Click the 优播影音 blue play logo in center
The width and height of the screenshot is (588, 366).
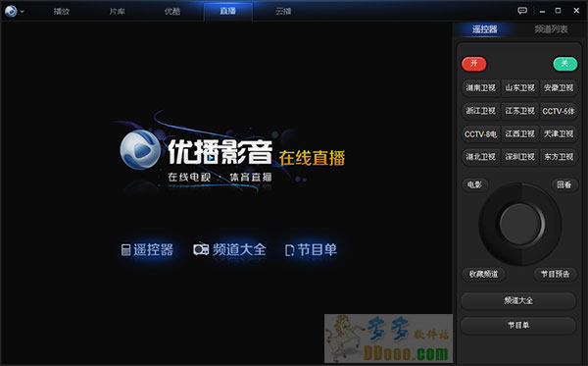point(140,150)
